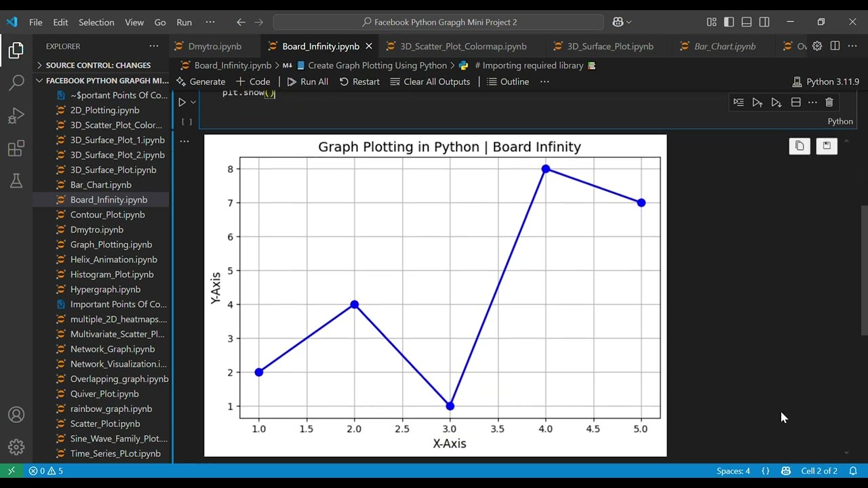Viewport: 868px width, 488px height.
Task: Click the notebook vertical scrollbar thumb
Action: [x=863, y=270]
